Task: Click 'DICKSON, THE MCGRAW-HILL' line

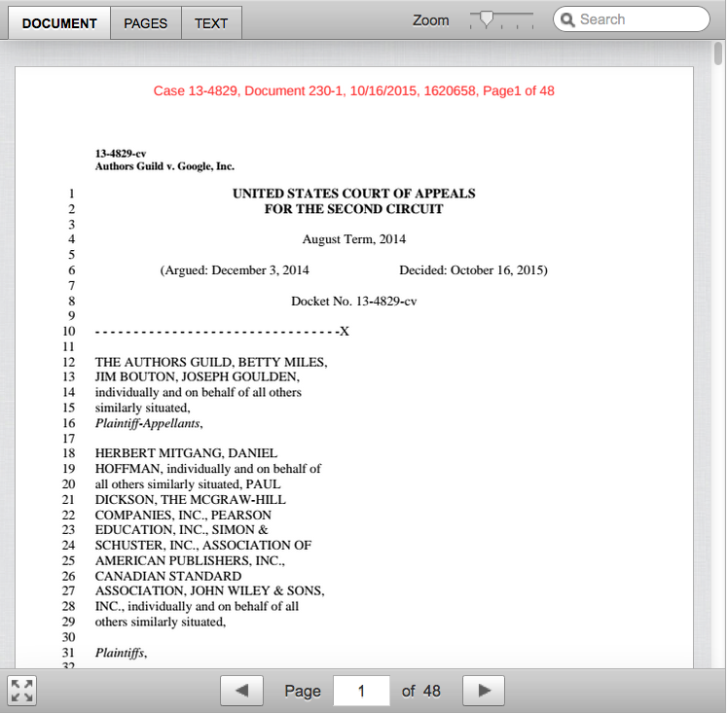Action: [x=191, y=500]
